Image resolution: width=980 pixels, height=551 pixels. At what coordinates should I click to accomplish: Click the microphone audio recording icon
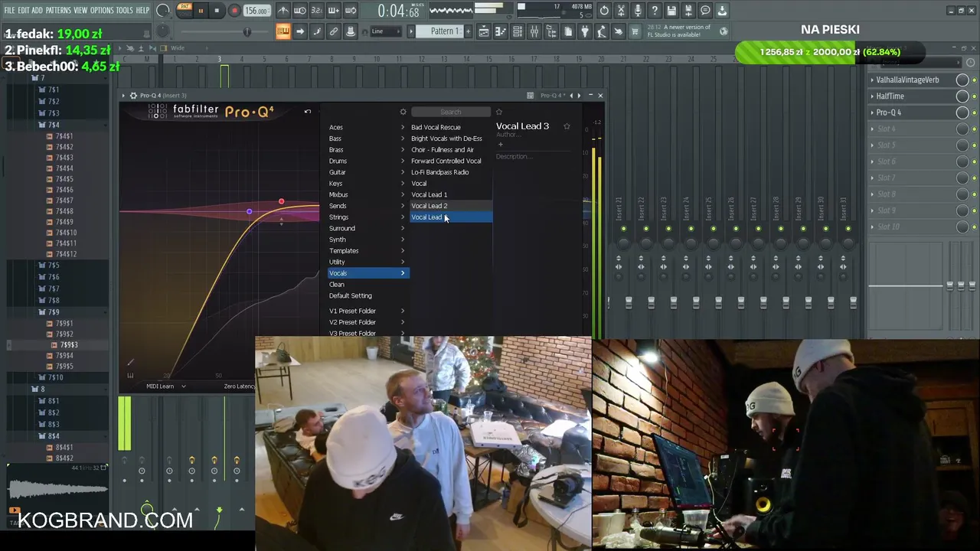(638, 11)
